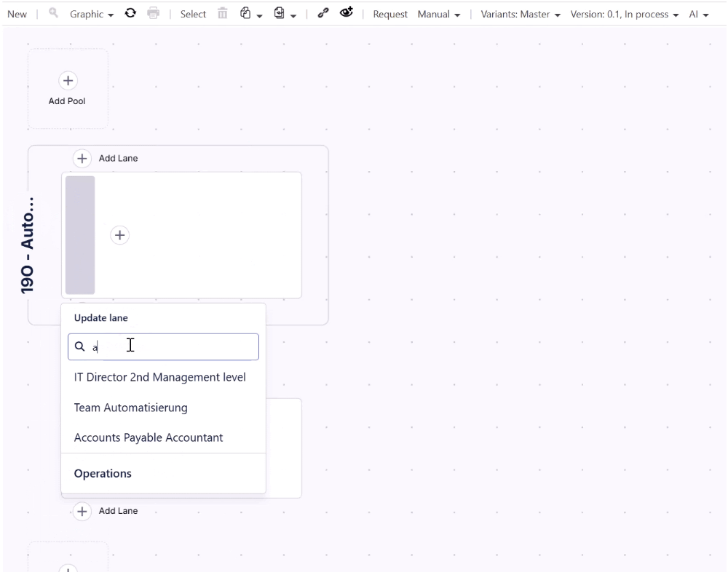Click the New toolbar button
This screenshot has height=575, width=728.
tap(17, 15)
